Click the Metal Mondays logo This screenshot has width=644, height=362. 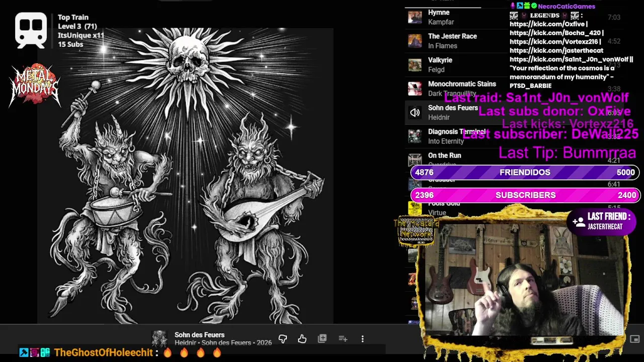click(x=35, y=85)
